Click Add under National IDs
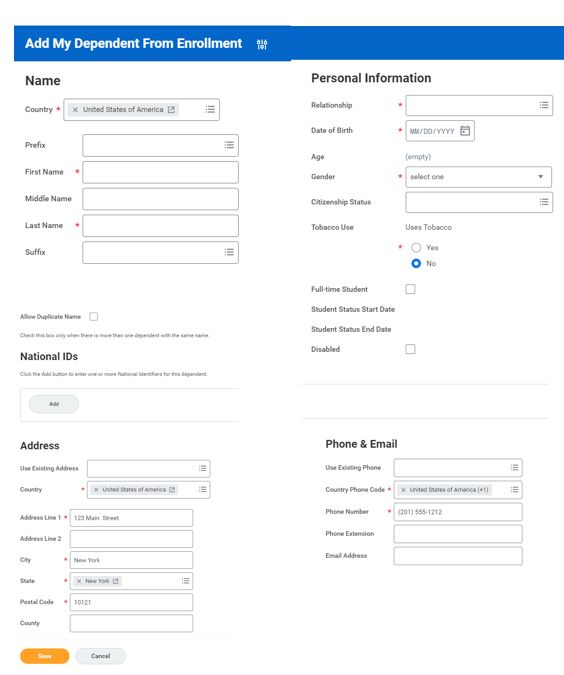Viewport: 564px width, 675px height. (x=54, y=404)
